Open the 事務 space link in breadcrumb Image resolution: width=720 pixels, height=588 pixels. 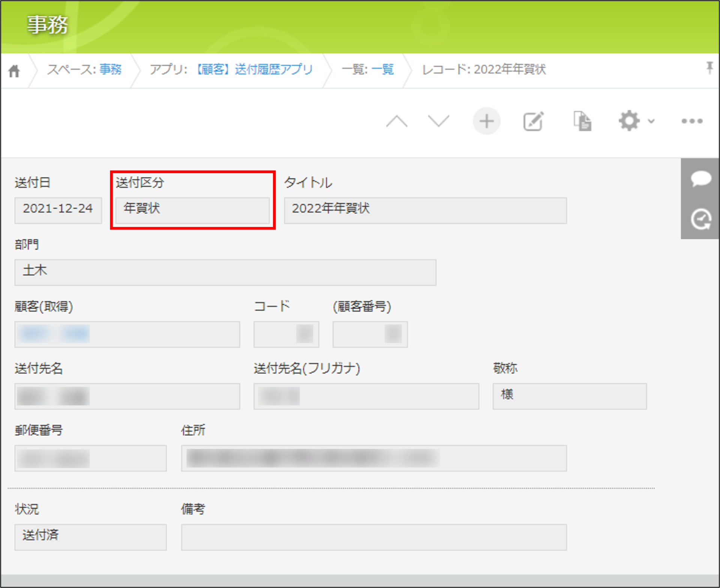click(x=110, y=69)
